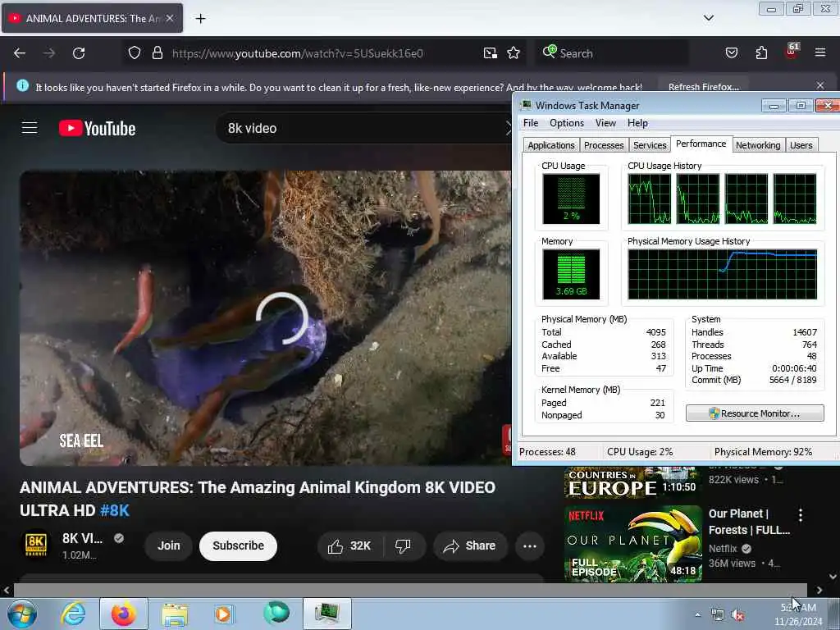Click the Join channel button
This screenshot has width=840, height=630.
click(x=169, y=546)
